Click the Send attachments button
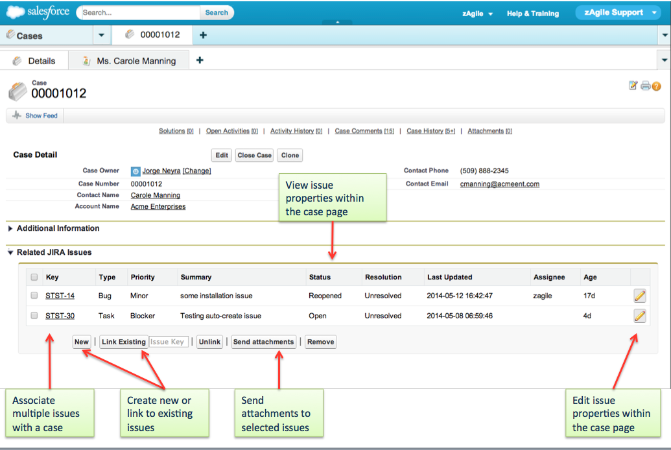Screen dimensions: 671x450 pyautogui.click(x=264, y=342)
